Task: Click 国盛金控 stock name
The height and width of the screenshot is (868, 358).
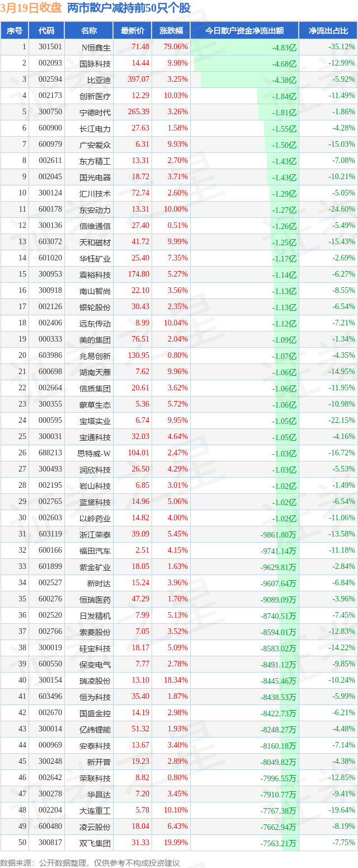Action: (95, 713)
